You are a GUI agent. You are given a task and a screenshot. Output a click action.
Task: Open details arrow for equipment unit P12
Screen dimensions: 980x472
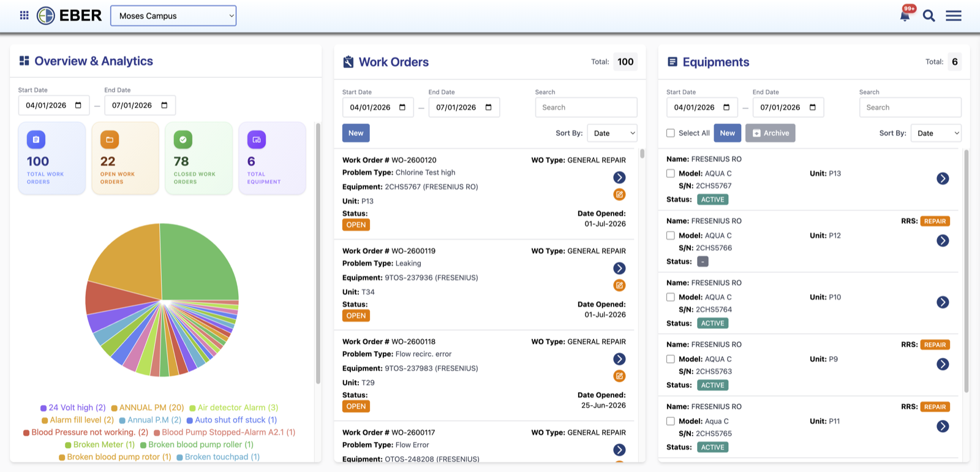(x=943, y=240)
